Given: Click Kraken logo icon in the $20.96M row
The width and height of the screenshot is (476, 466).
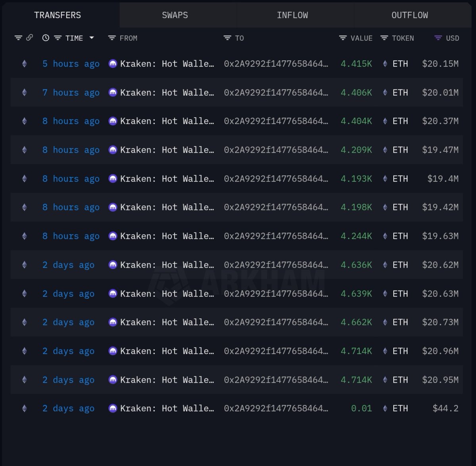Looking at the screenshot, I should point(113,351).
